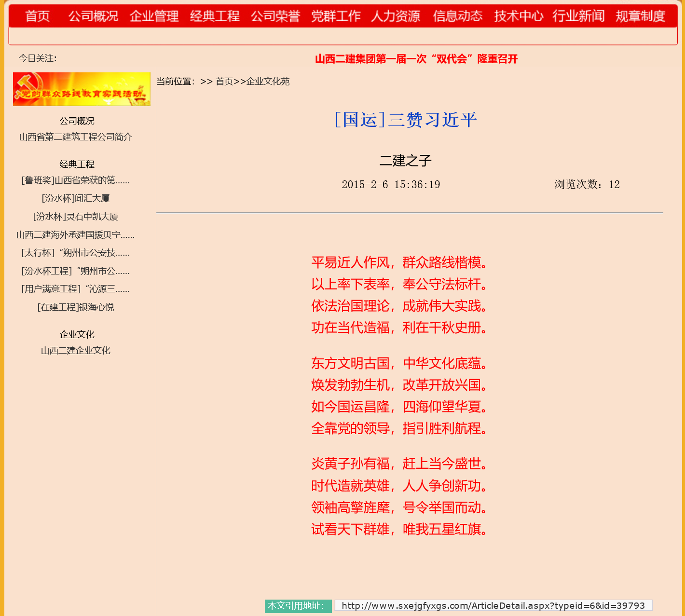
Task: Open 山西省第二建筑工程公司简介 sidebar link
Action: click(x=76, y=137)
